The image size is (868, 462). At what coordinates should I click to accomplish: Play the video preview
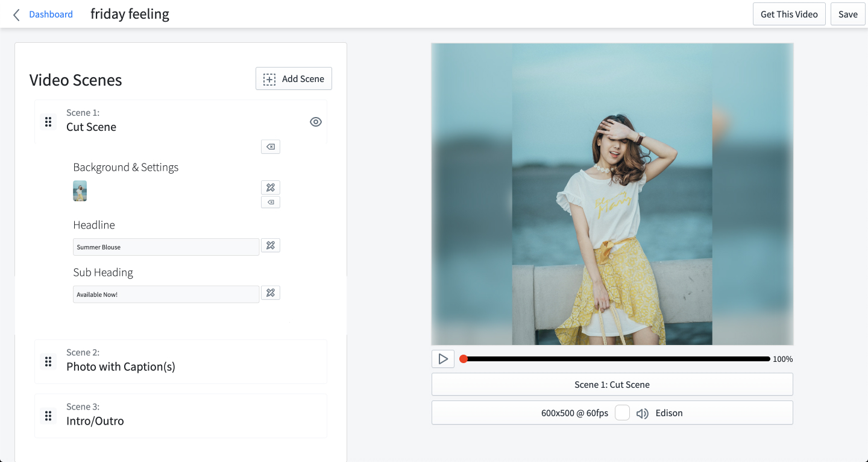443,359
